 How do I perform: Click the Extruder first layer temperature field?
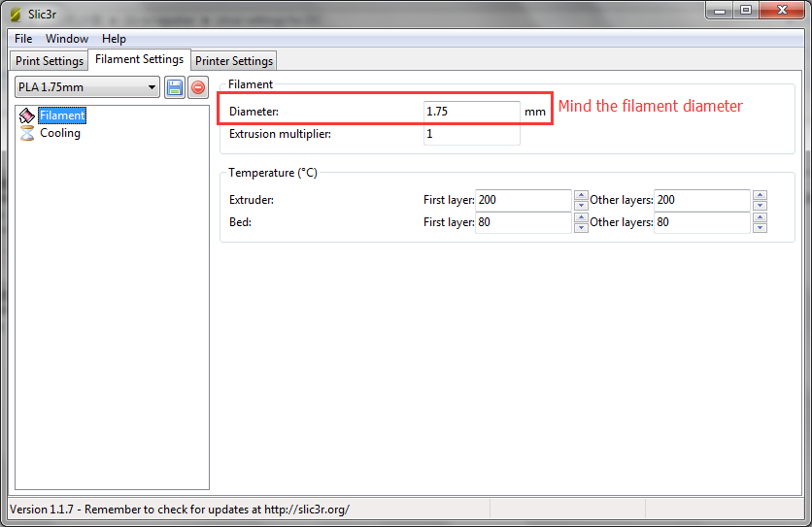(x=523, y=200)
